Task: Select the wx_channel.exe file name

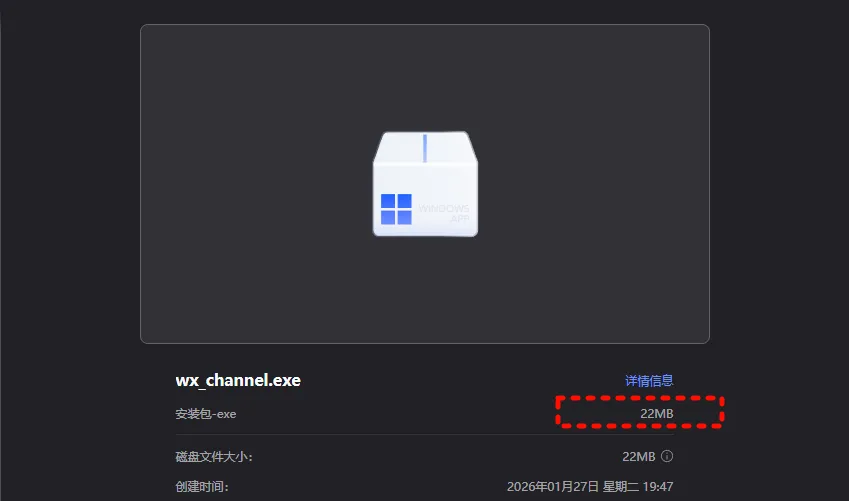Action: click(x=238, y=380)
